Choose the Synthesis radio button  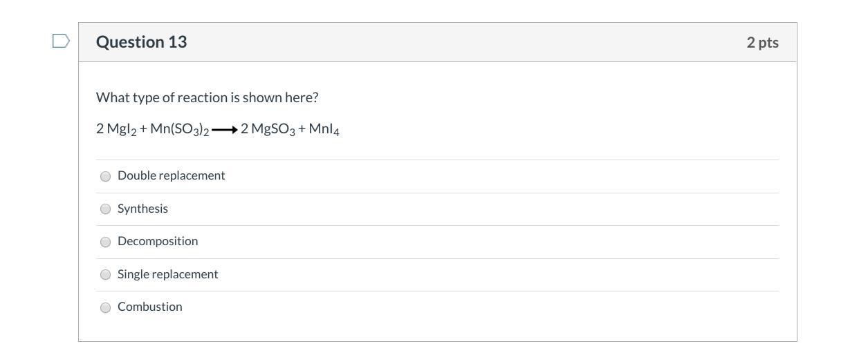106,209
